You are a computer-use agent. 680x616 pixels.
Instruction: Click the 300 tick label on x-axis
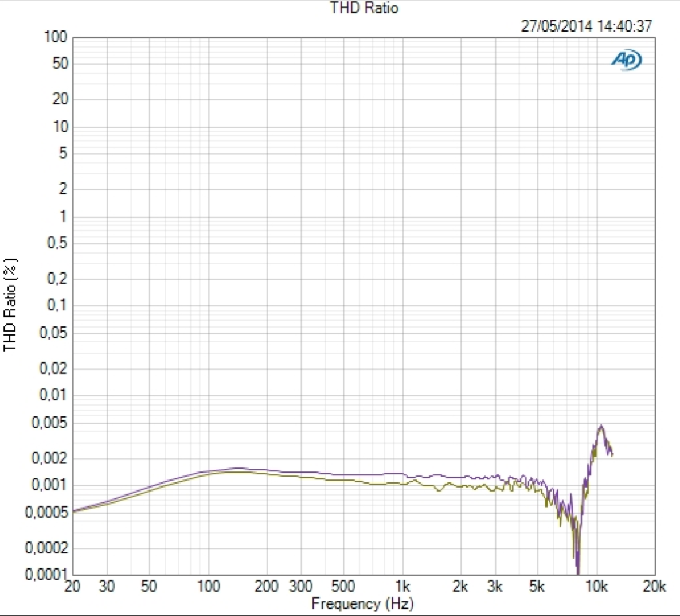tap(301, 587)
